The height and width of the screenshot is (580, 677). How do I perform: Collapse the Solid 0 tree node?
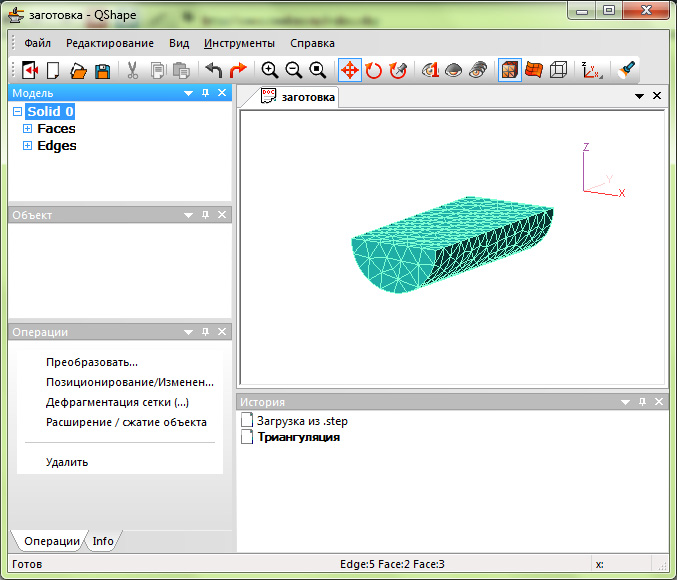tap(17, 112)
